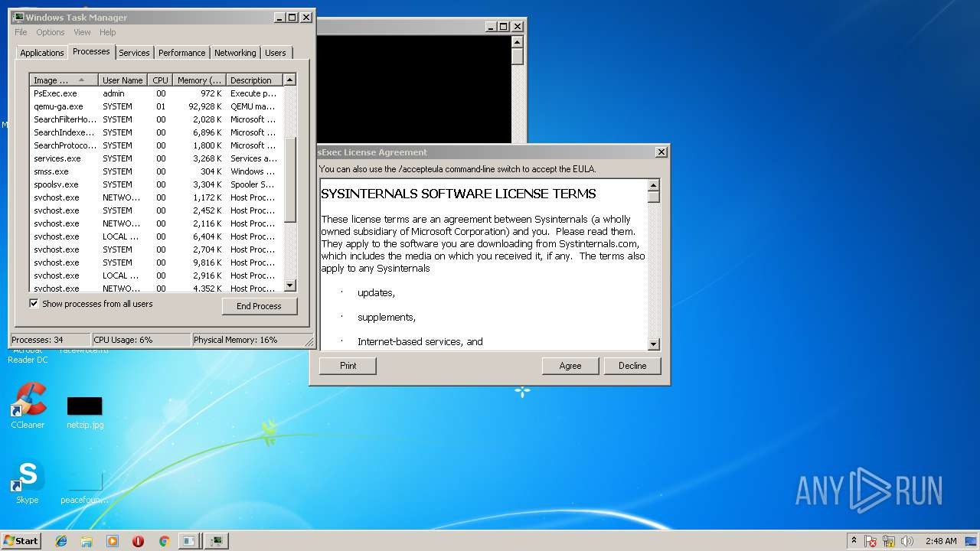
Task: Open the Start menu
Action: (x=21, y=540)
